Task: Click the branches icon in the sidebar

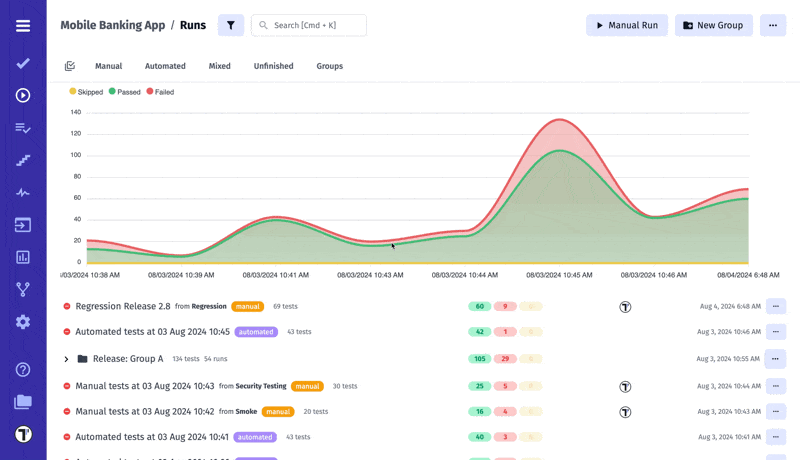Action: click(23, 290)
